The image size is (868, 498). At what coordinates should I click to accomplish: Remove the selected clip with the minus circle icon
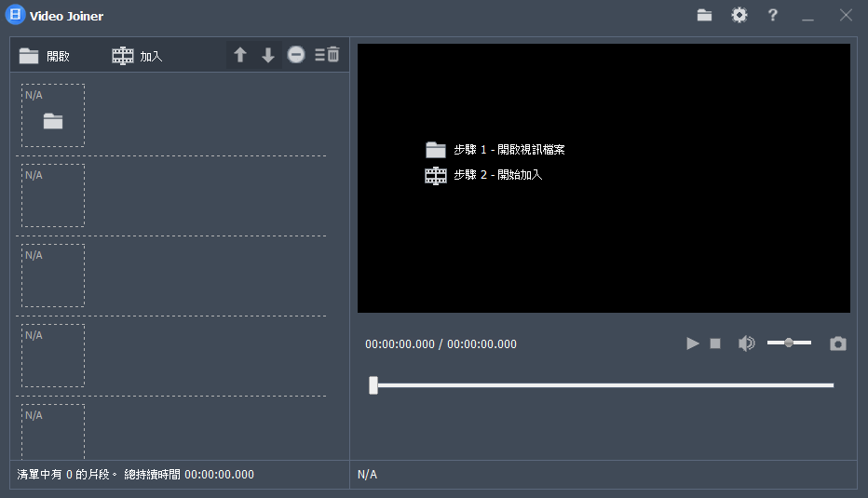[x=296, y=54]
